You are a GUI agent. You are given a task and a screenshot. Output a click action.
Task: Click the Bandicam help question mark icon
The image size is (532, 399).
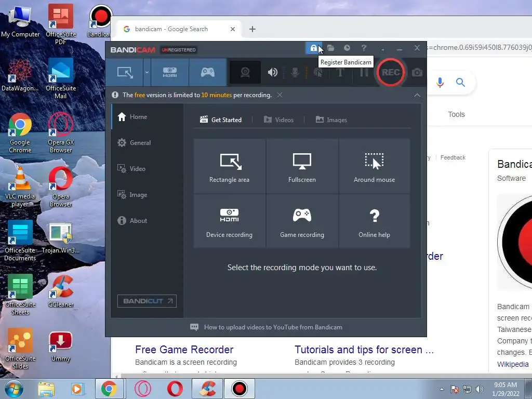pyautogui.click(x=364, y=48)
